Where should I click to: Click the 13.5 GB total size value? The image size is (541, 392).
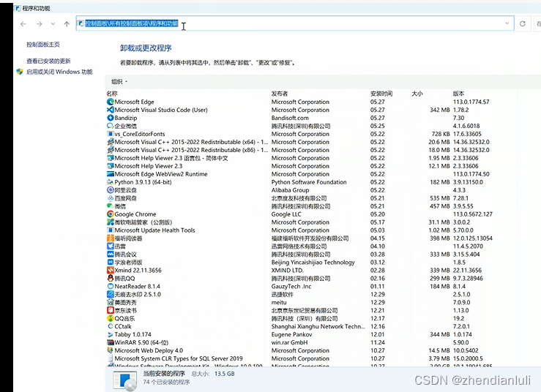(x=225, y=374)
